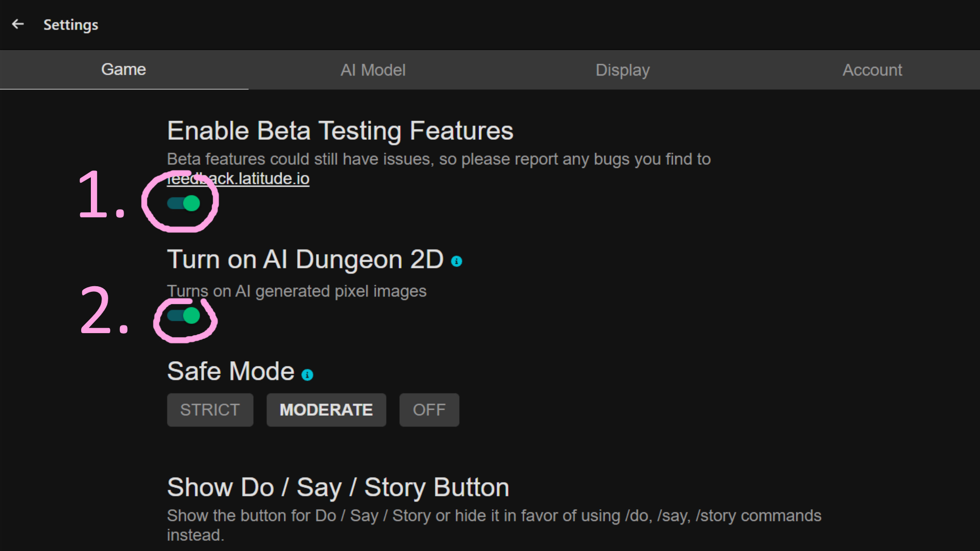
Task: Select MODERATE safe mode option
Action: click(326, 410)
